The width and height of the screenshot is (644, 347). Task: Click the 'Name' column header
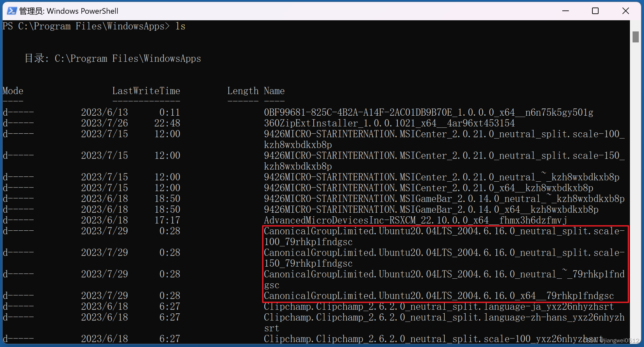pyautogui.click(x=274, y=91)
